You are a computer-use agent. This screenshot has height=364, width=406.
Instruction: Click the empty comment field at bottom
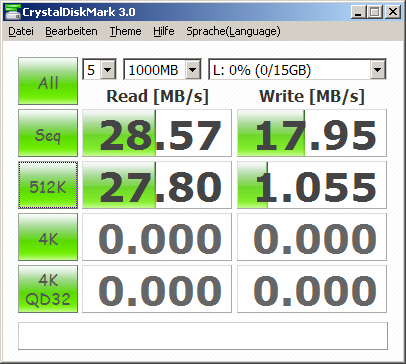203,336
